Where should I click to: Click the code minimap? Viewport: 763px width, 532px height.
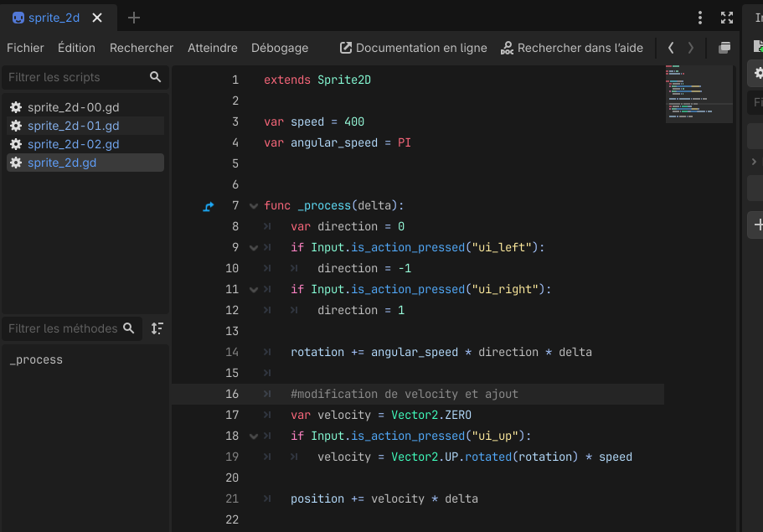click(699, 94)
